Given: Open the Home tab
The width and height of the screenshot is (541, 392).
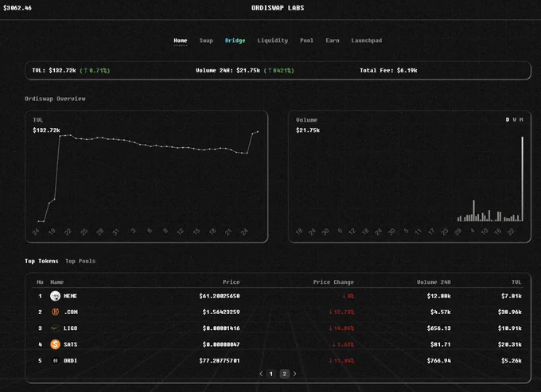Looking at the screenshot, I should [x=181, y=41].
